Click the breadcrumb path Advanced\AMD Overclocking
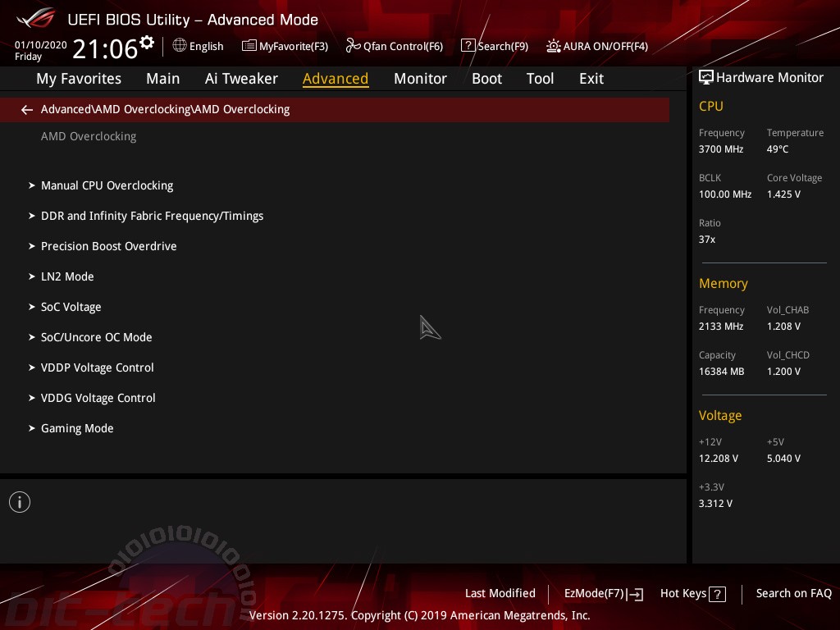This screenshot has width=840, height=630. pos(166,110)
